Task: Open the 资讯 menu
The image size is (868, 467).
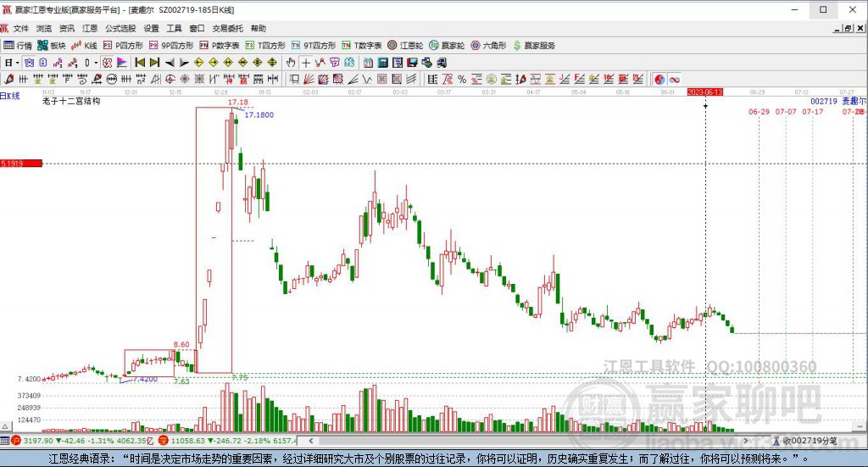Action: tap(67, 28)
